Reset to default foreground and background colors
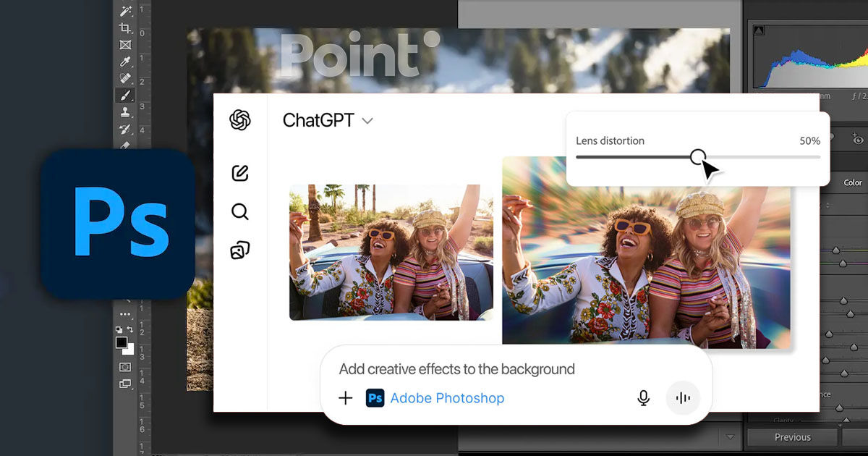The height and width of the screenshot is (456, 868). (120, 329)
